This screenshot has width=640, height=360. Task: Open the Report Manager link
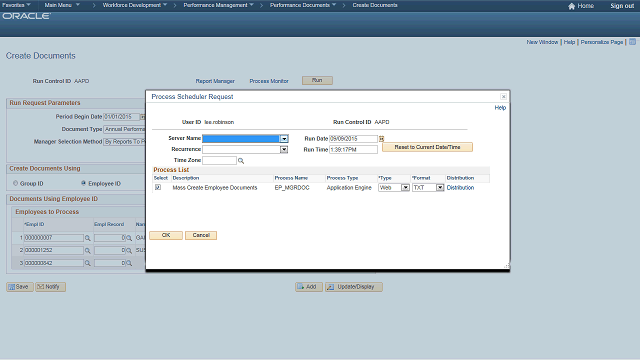(215, 81)
